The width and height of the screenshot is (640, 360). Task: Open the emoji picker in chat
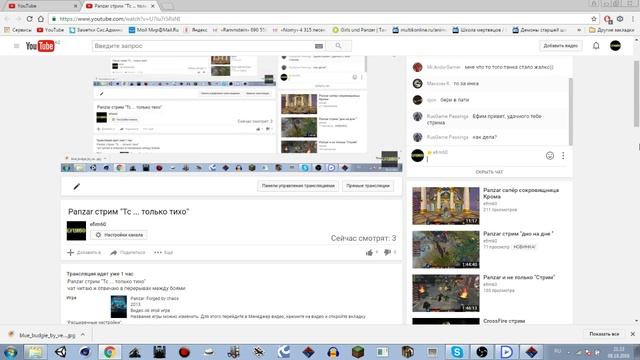550,156
